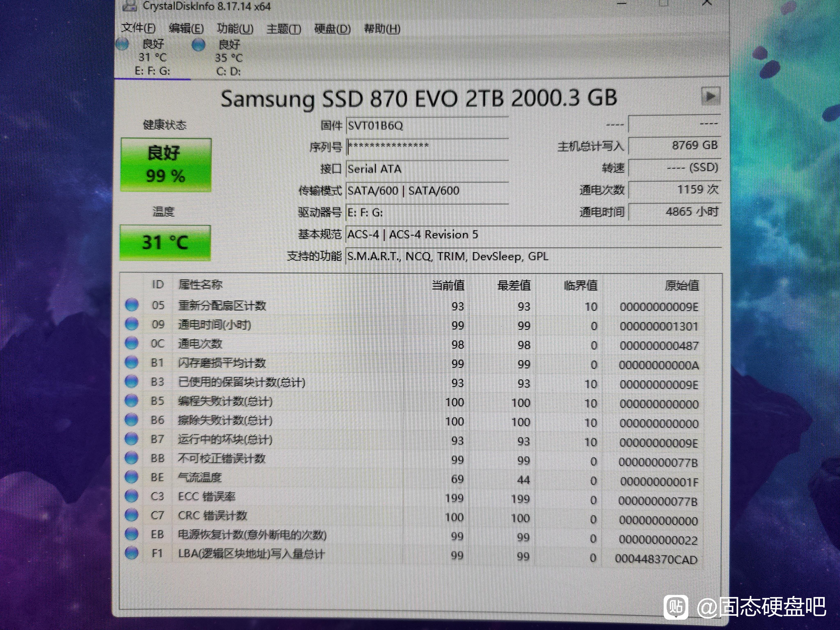This screenshot has height=630, width=840.
Task: Click the 当前值 column header
Action: 448,285
